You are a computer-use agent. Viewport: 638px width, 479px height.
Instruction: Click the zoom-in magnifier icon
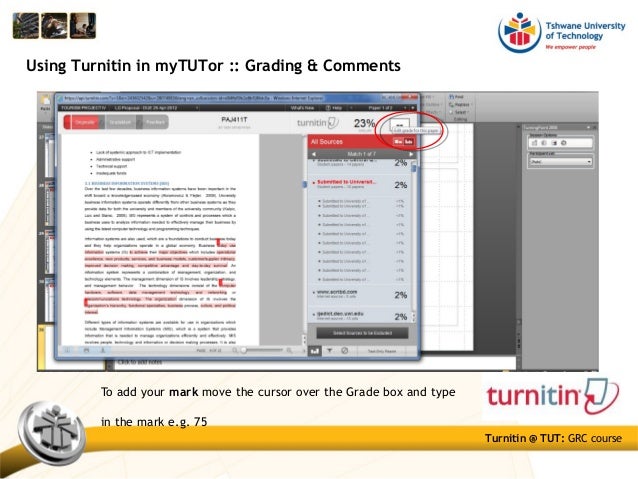289,350
